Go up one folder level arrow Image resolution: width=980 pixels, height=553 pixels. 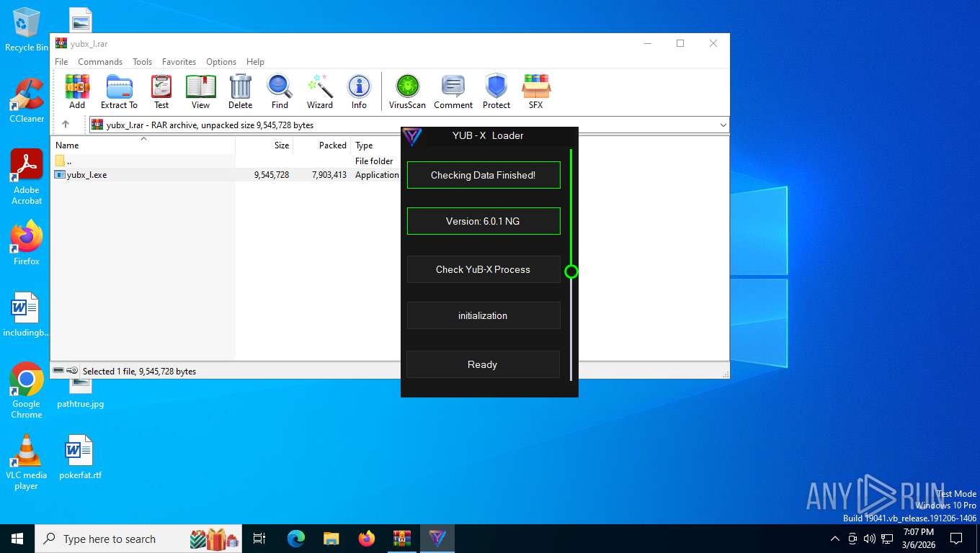(66, 125)
